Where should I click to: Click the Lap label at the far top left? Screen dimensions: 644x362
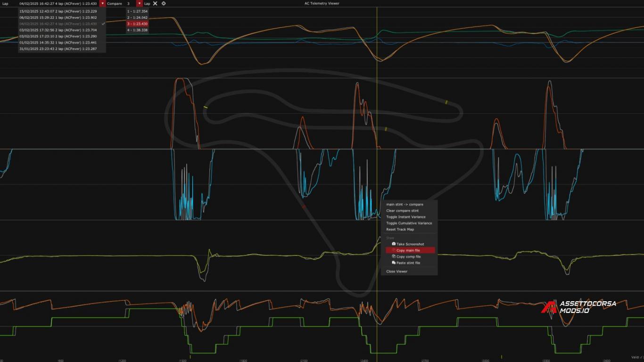click(5, 3)
